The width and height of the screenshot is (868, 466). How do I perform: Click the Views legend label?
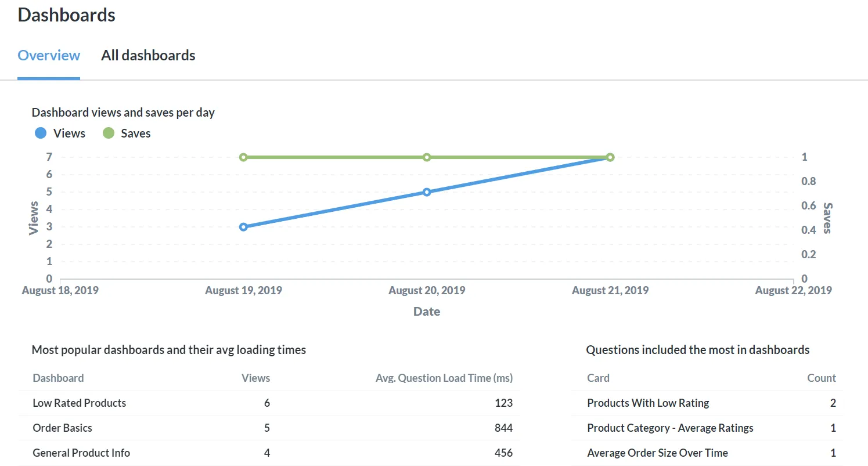pyautogui.click(x=69, y=133)
